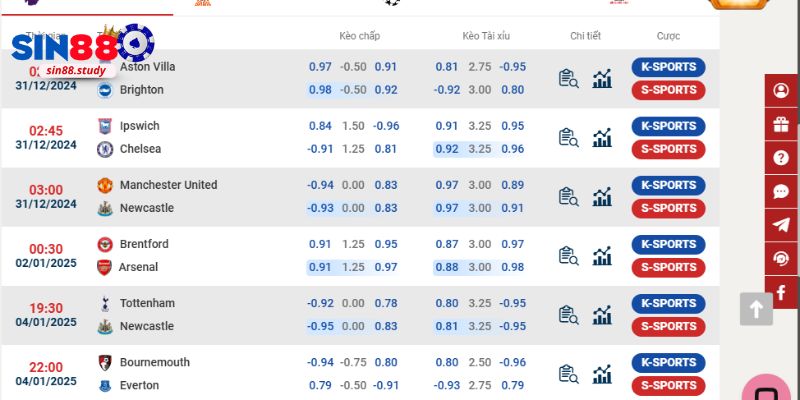Click S-SPORTS button for Aston Villa match
The width and height of the screenshot is (800, 400).
pos(668,90)
